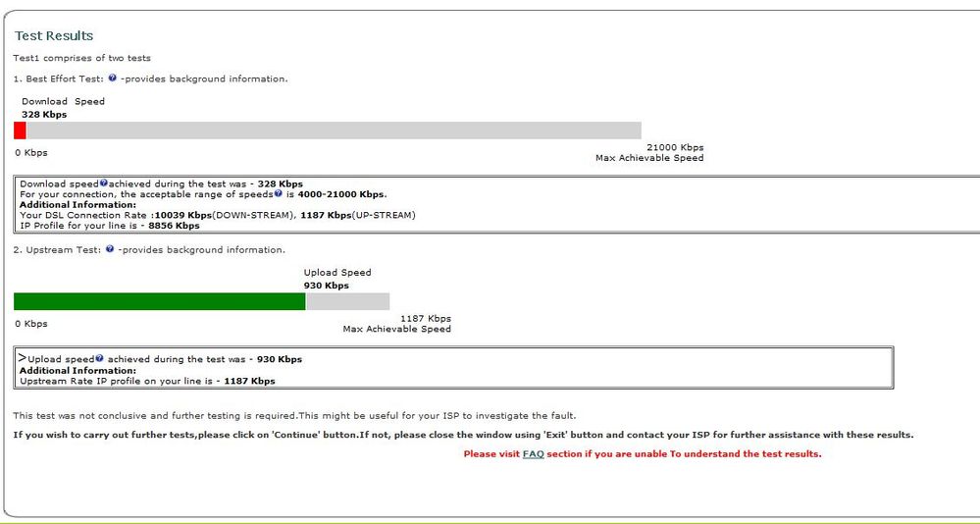The height and width of the screenshot is (524, 980).
Task: Click '4000-21000 Kbps' acceptable range value
Action: [340, 194]
